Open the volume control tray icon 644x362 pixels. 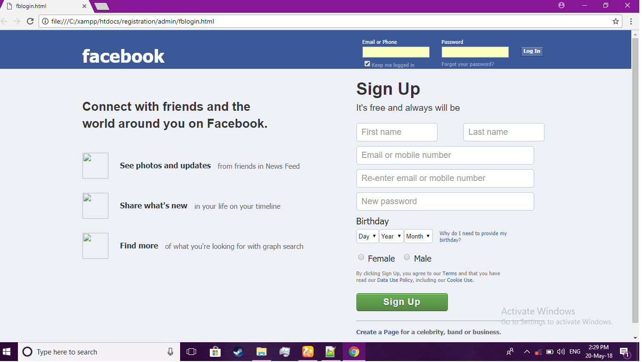(x=561, y=352)
